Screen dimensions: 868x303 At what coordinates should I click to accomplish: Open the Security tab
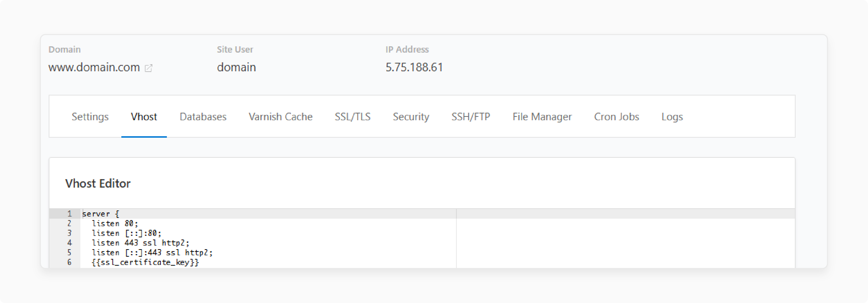coord(411,117)
